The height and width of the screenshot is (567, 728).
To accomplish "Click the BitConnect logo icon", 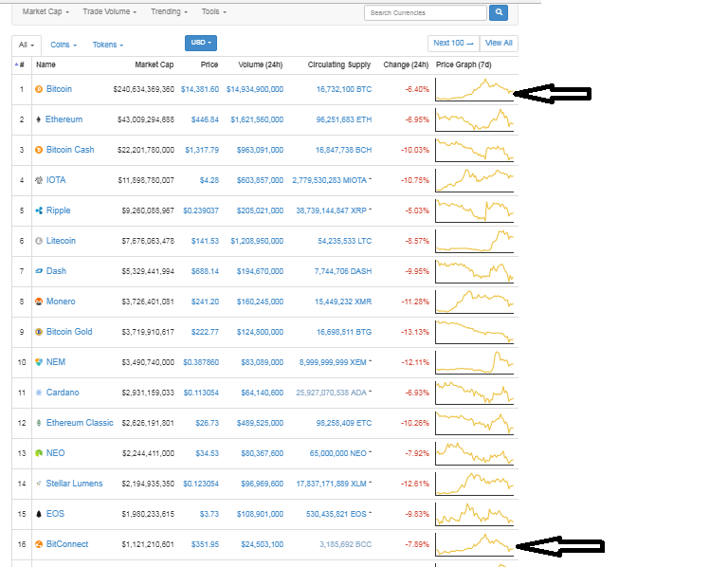I will (x=39, y=544).
